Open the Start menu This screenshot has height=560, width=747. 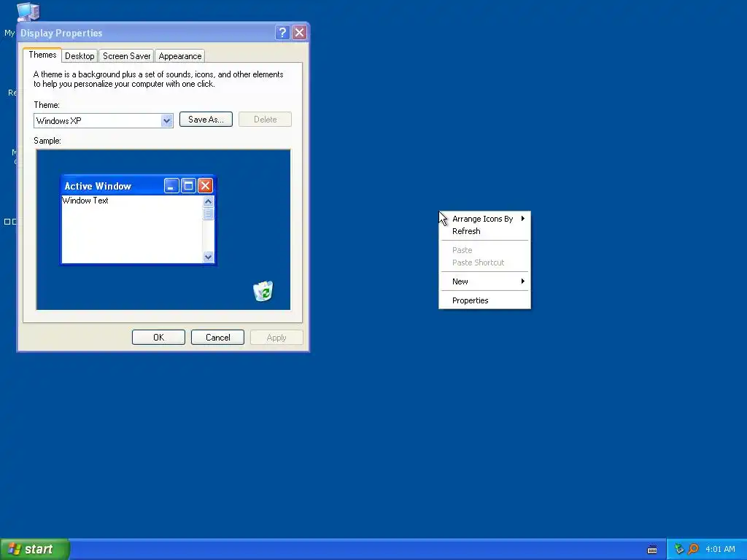[x=35, y=549]
